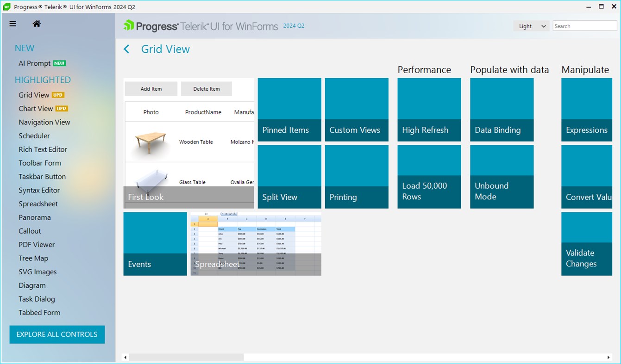Click the horizontal scrollbar right arrow
The image size is (621, 364).
tap(608, 357)
